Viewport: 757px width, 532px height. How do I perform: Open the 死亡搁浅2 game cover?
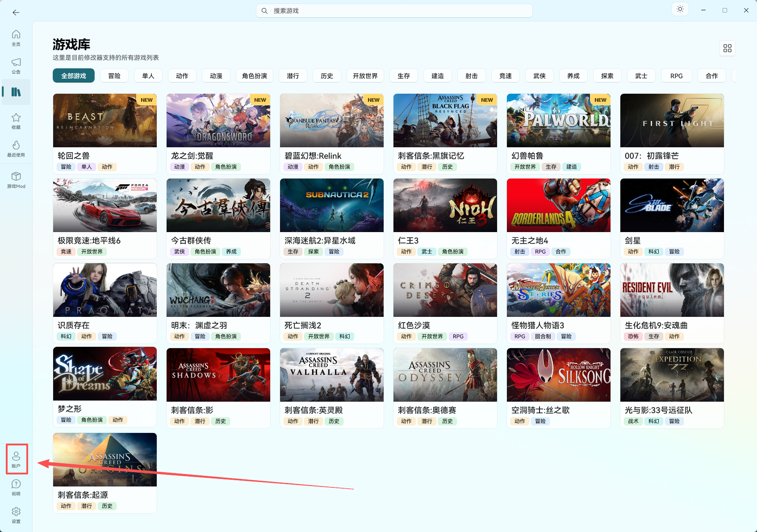click(332, 290)
